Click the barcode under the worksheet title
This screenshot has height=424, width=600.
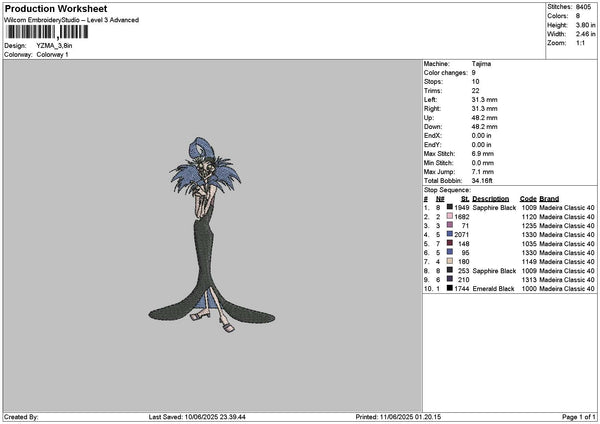46,32
